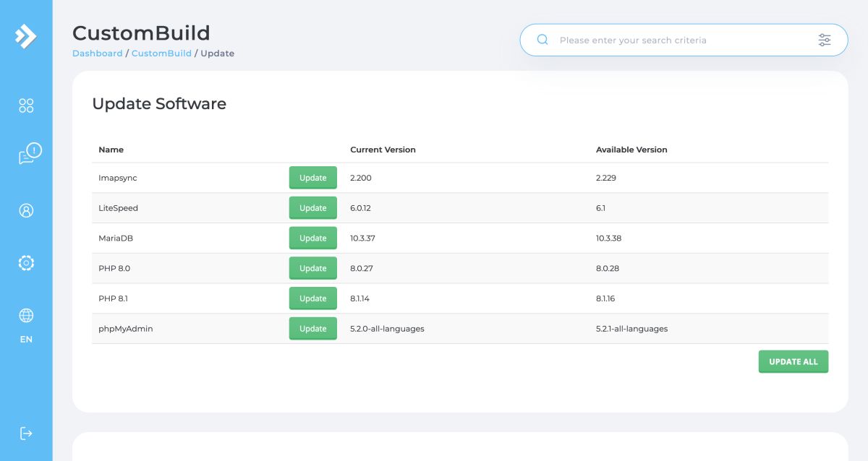Open the dashboard grid icon in sidebar
The height and width of the screenshot is (461, 868).
pyautogui.click(x=26, y=106)
